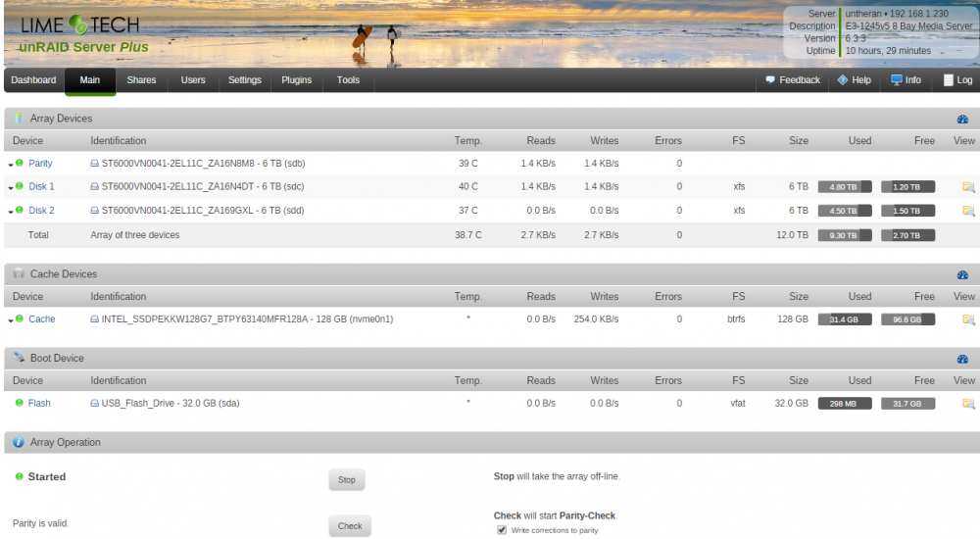Image resolution: width=980 pixels, height=539 pixels.
Task: Click the text 'Array of three devices'
Action: 135,235
